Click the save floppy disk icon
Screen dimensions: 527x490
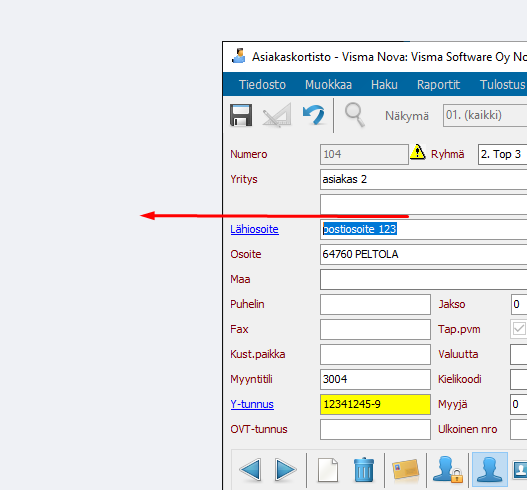(x=241, y=115)
